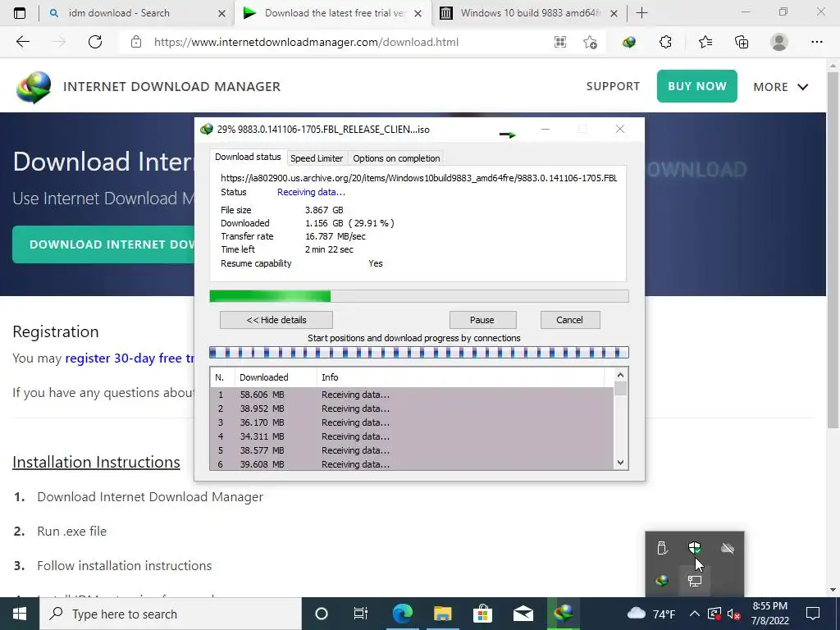Close the Windows 10 build 9883 tab
This screenshot has height=630, width=840.
point(614,13)
